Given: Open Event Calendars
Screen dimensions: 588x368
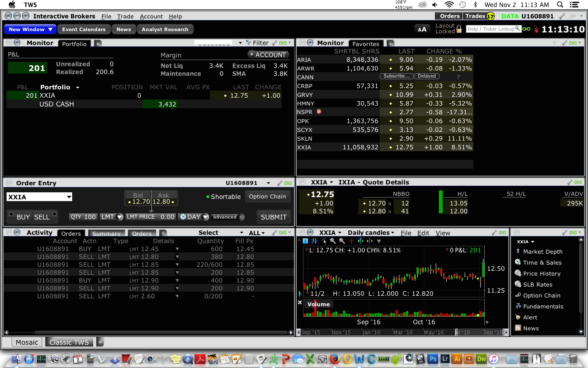Looking at the screenshot, I should [84, 29].
